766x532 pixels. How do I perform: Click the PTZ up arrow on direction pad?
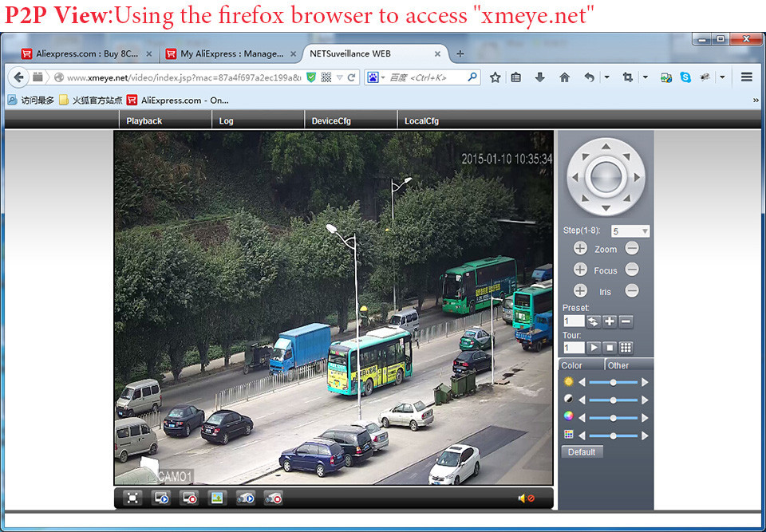pyautogui.click(x=606, y=146)
